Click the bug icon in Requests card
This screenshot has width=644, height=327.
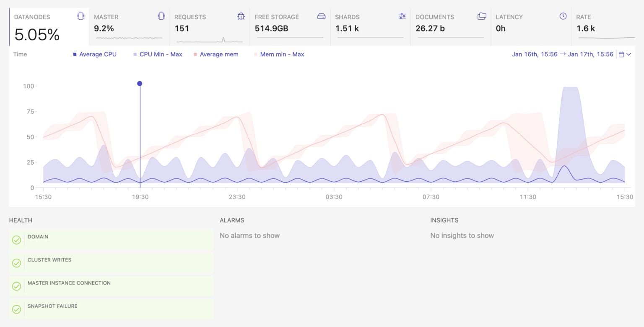click(241, 16)
